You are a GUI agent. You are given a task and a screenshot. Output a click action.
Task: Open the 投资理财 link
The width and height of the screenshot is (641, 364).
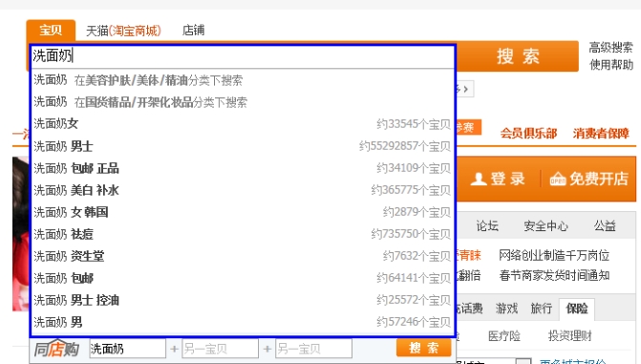(x=570, y=336)
